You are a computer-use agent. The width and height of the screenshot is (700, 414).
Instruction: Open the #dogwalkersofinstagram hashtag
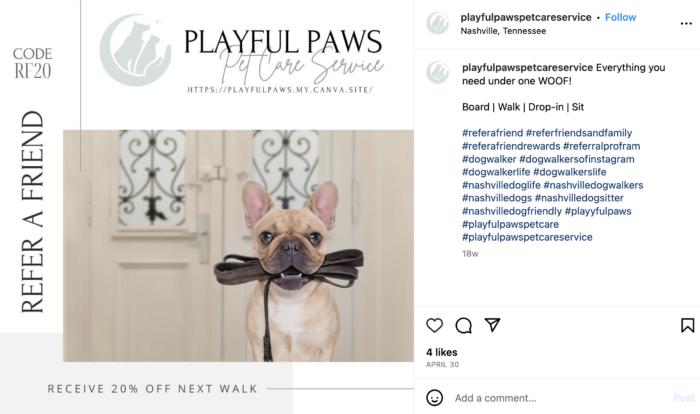pos(577,159)
